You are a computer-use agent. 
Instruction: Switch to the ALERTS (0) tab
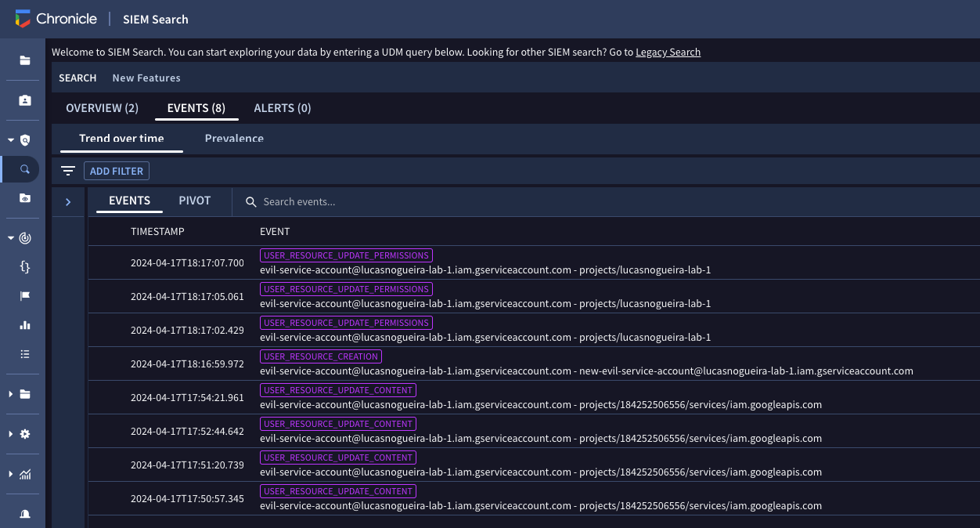(282, 107)
